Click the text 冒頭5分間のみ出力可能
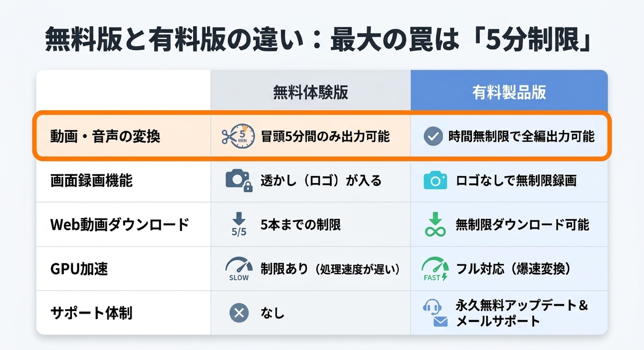 (325, 136)
